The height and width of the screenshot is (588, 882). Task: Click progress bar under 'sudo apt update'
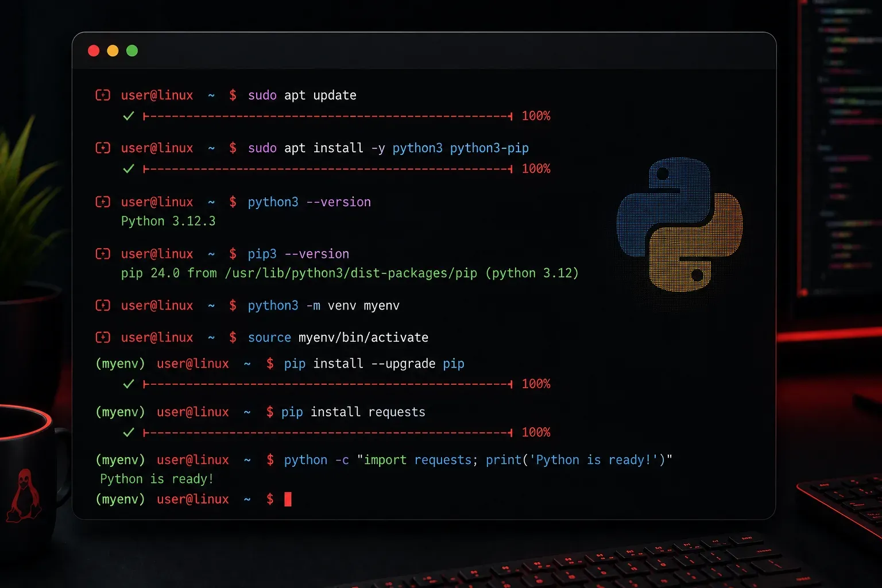coord(328,117)
